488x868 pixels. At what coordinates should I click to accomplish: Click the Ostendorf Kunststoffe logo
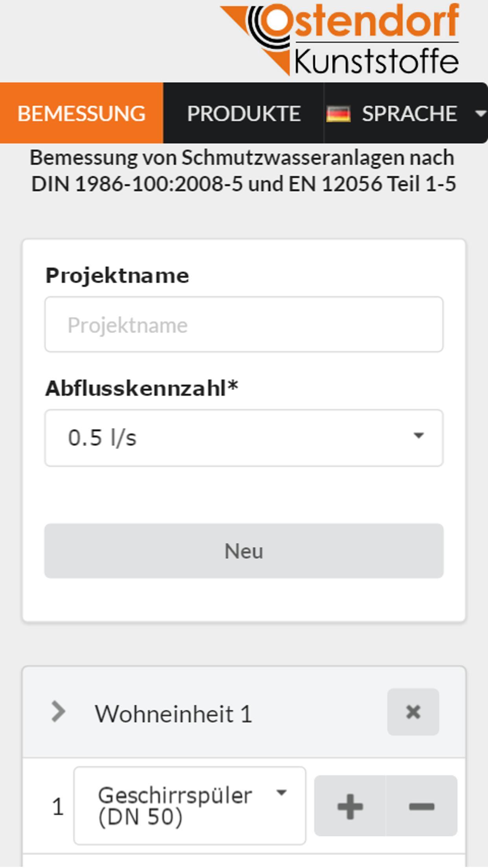tap(340, 39)
